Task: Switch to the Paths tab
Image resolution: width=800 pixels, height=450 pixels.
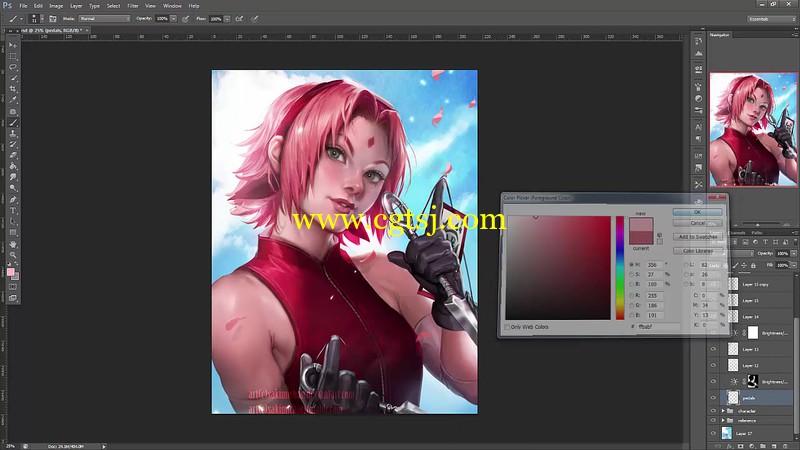Action: point(757,233)
